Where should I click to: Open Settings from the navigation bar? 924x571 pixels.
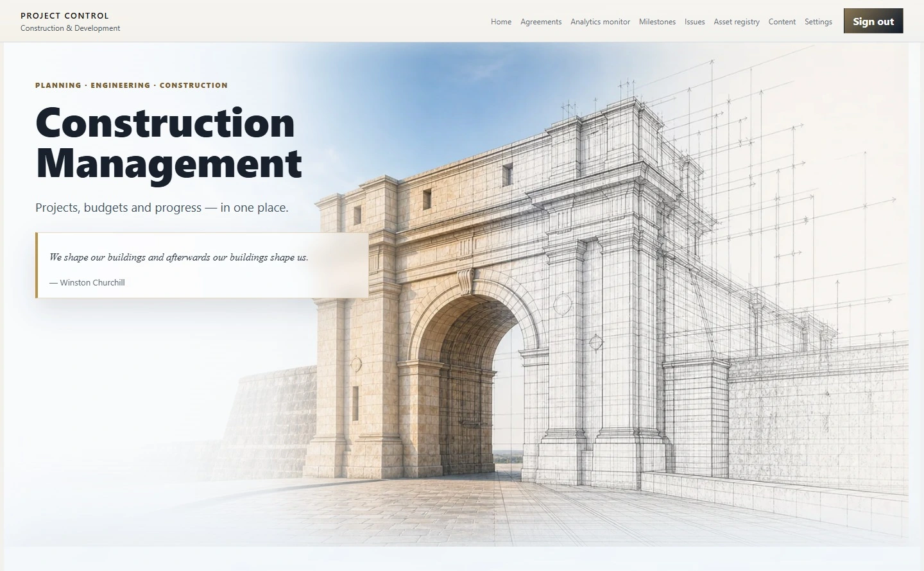click(x=818, y=22)
